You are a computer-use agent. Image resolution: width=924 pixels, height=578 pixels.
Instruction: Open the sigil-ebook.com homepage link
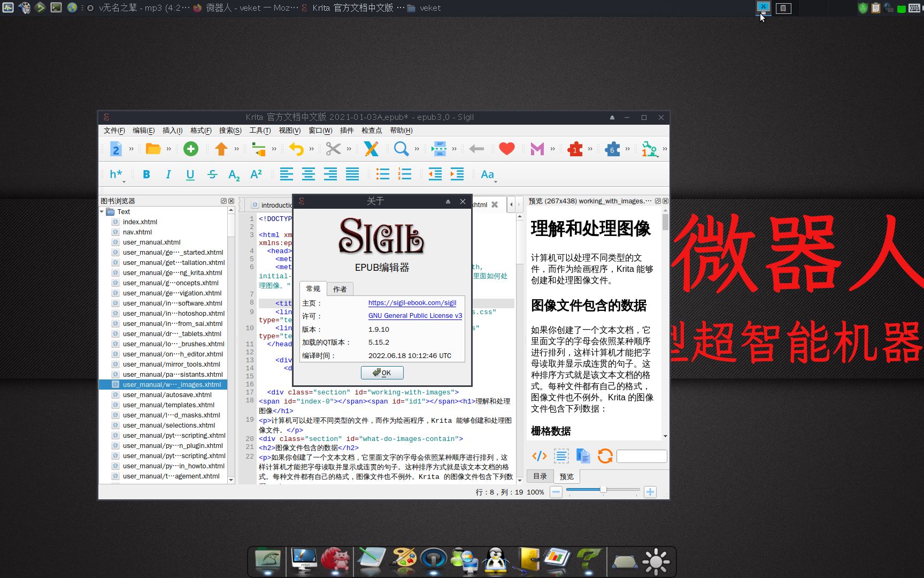412,303
